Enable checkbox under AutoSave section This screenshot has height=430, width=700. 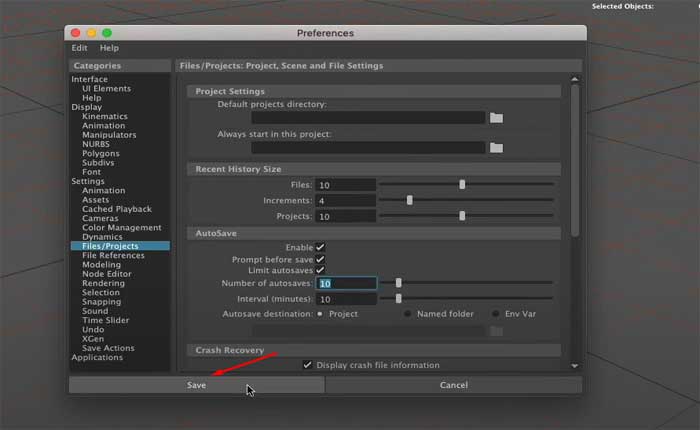[x=320, y=247]
